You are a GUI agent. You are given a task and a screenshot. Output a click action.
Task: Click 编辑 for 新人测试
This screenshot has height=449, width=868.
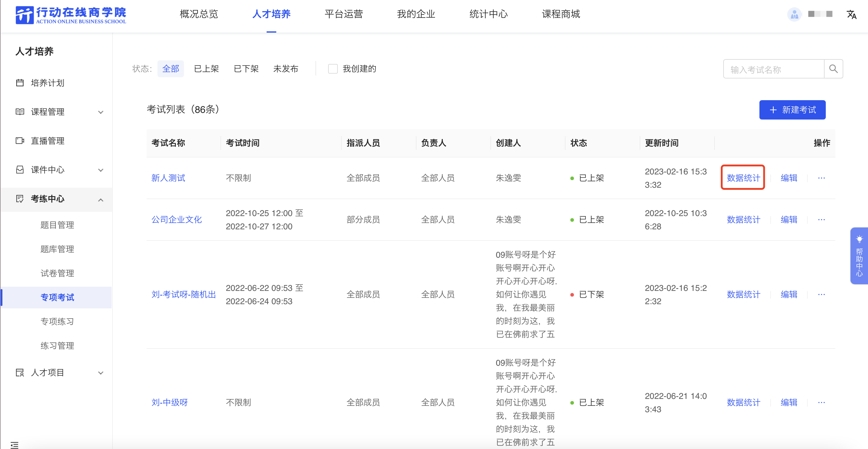789,178
